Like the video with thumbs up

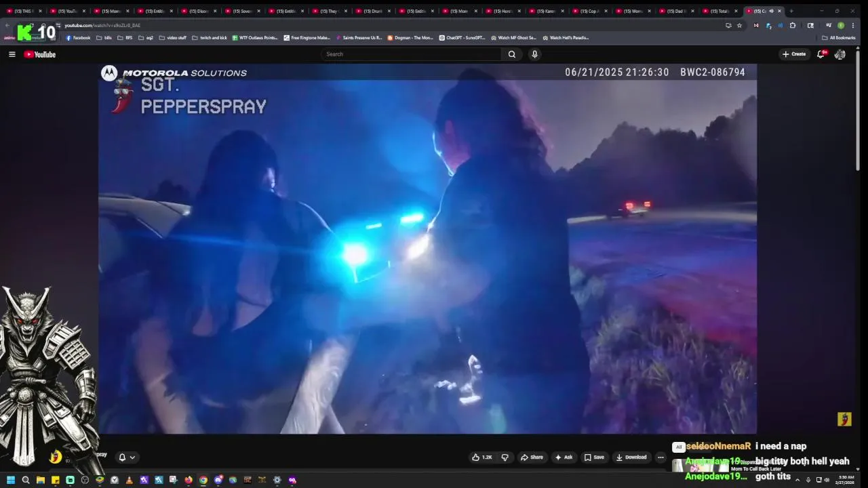[x=482, y=457]
